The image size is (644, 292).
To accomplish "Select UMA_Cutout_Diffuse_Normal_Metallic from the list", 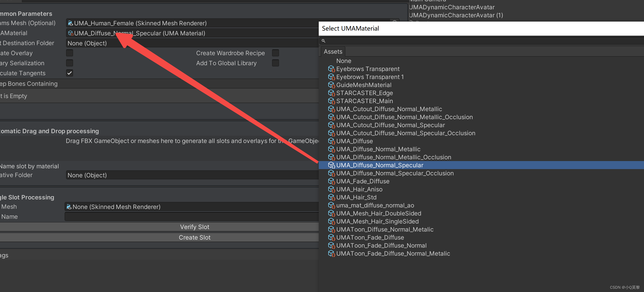I will [x=389, y=109].
